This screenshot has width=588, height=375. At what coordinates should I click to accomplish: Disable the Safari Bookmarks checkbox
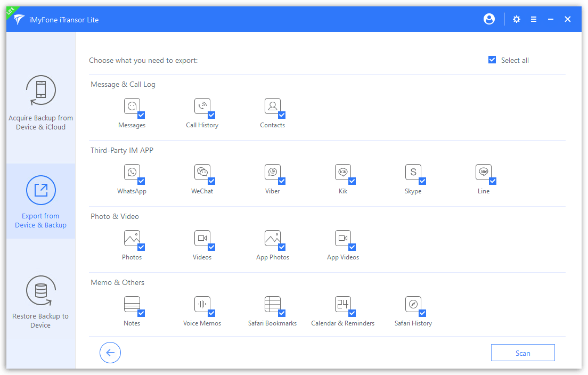[282, 313]
